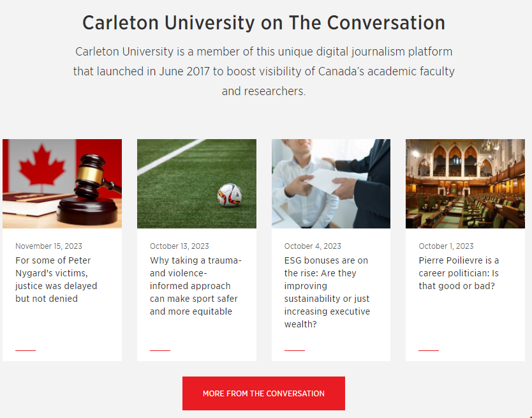Click the blank area below the Poilievre headline
The height and width of the screenshot is (418, 532).
465,319
